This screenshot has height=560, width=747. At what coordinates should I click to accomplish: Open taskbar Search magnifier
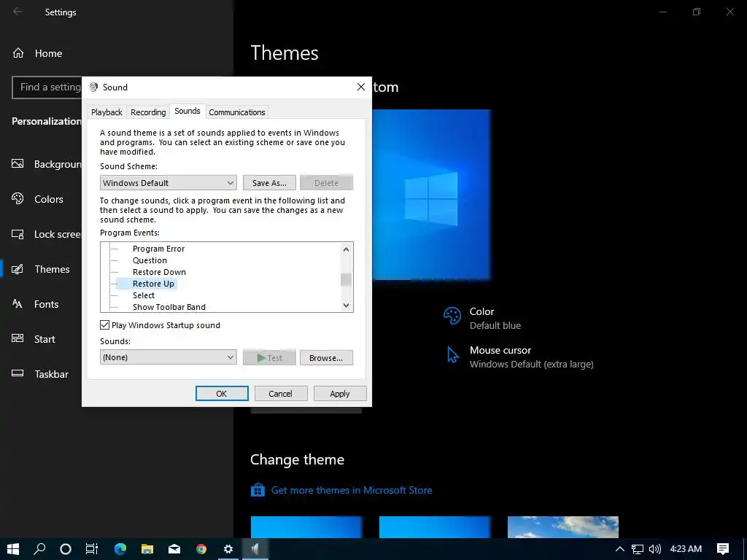39,549
